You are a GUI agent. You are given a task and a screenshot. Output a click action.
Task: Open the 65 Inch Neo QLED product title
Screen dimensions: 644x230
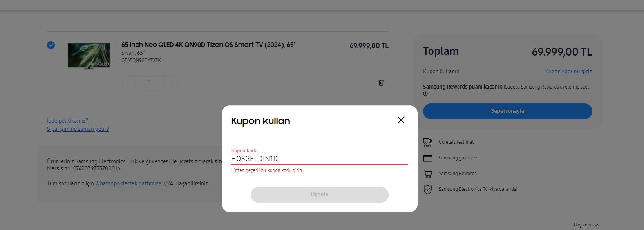coord(208,45)
